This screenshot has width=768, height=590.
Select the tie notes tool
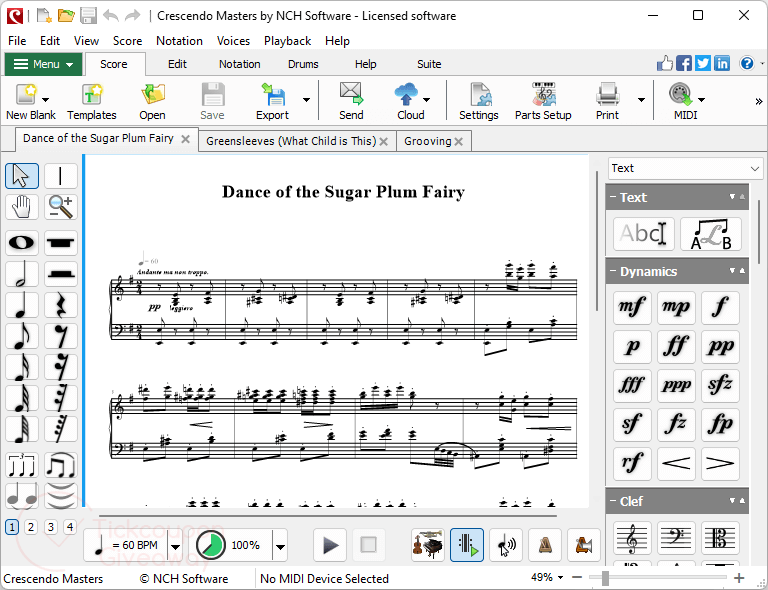[x=22, y=496]
